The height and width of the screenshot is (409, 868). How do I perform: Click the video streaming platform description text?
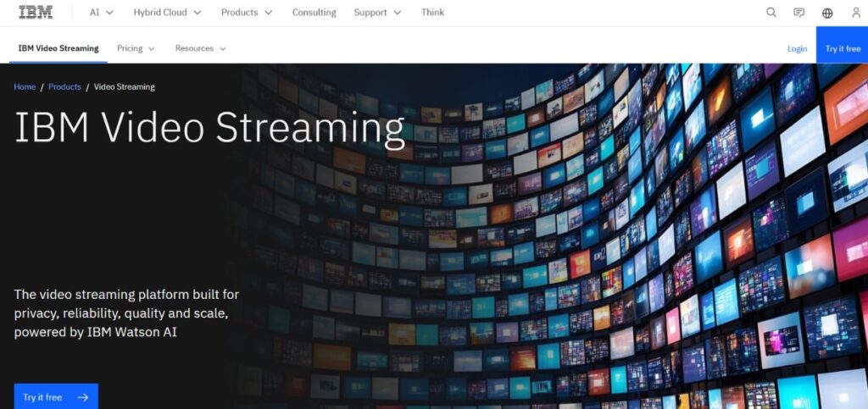point(127,313)
